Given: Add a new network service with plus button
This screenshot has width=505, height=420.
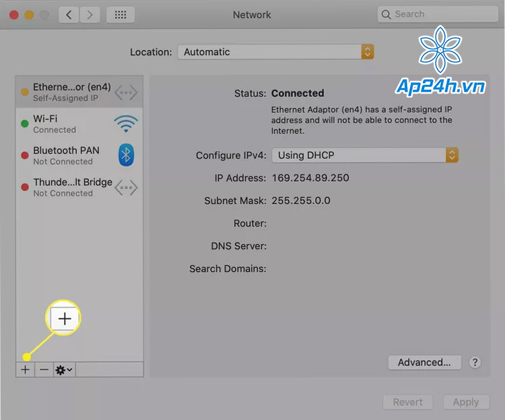Looking at the screenshot, I should (x=26, y=370).
